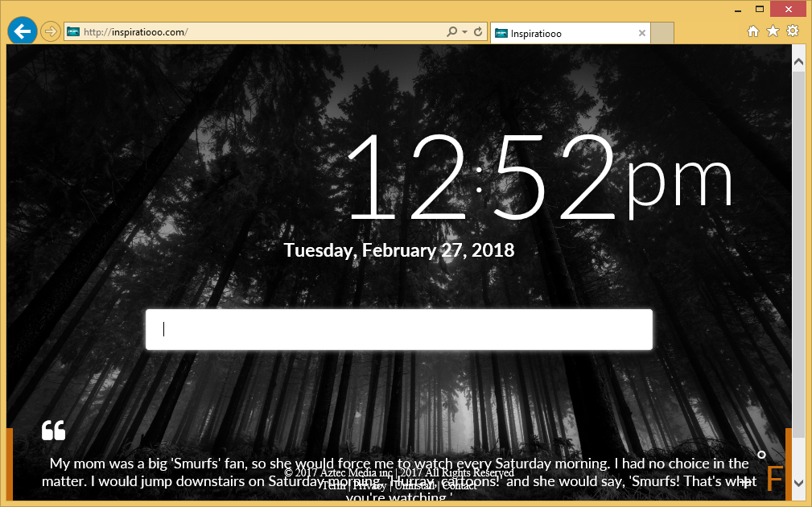Open Favorites with the star icon

coord(773,31)
